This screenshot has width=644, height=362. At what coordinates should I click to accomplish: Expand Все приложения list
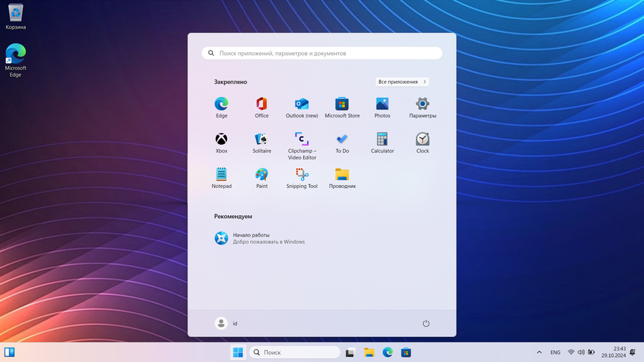coord(402,82)
